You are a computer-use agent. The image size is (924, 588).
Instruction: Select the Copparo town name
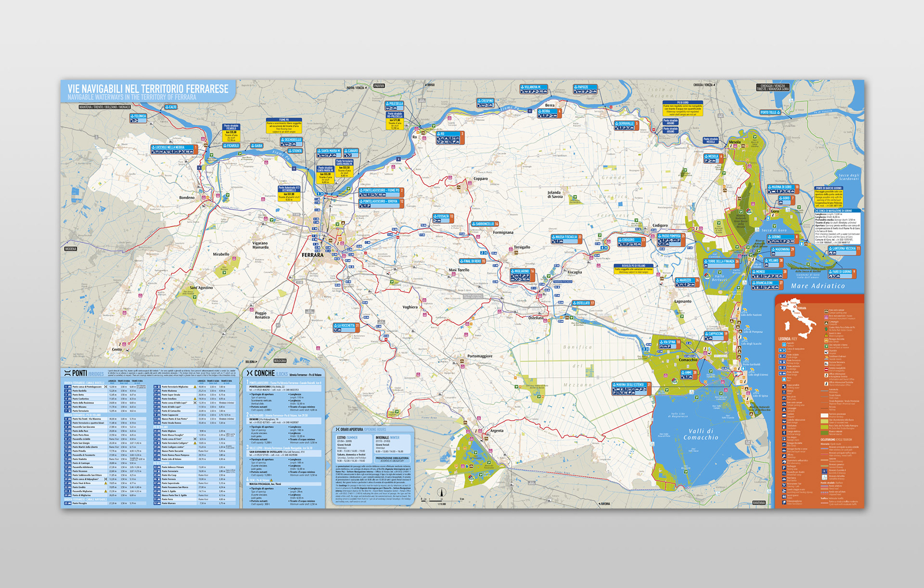[480, 179]
